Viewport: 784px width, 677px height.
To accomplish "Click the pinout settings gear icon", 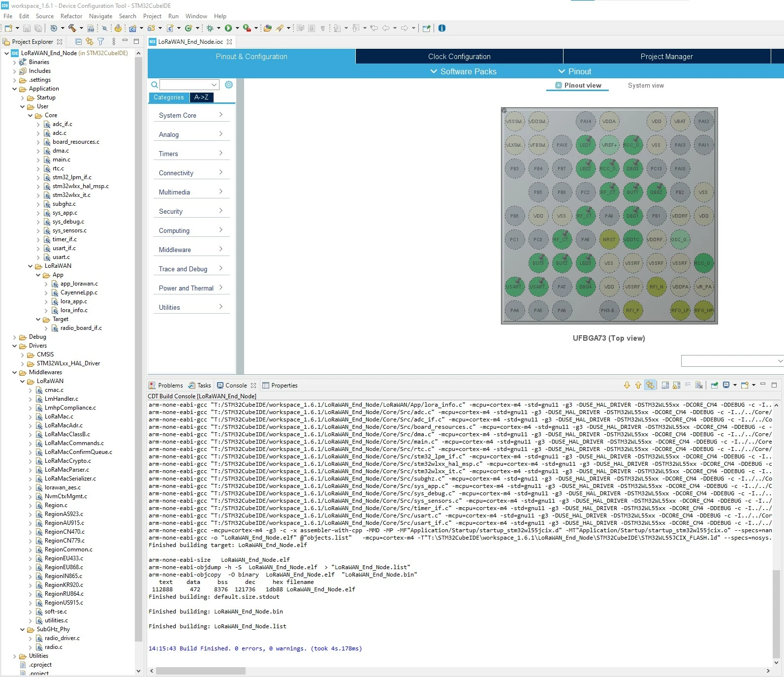I will [x=229, y=85].
